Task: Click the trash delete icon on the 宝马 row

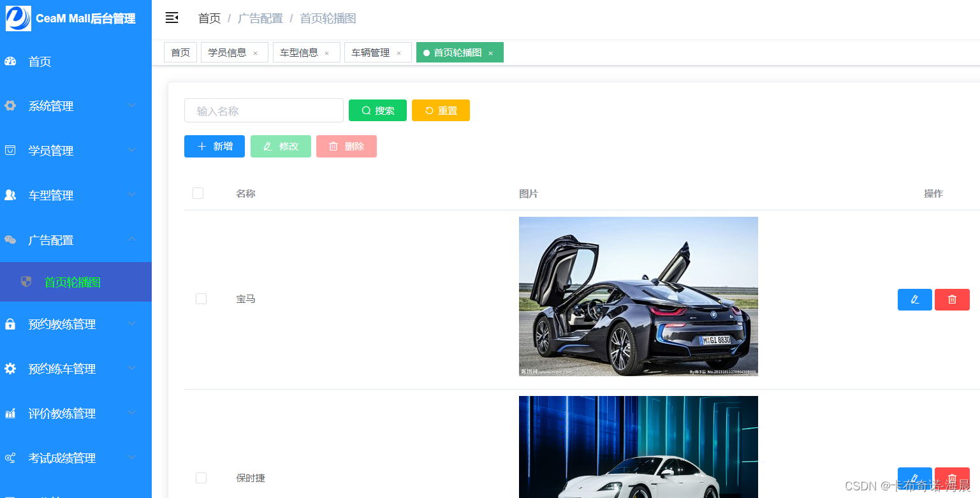Action: [952, 299]
